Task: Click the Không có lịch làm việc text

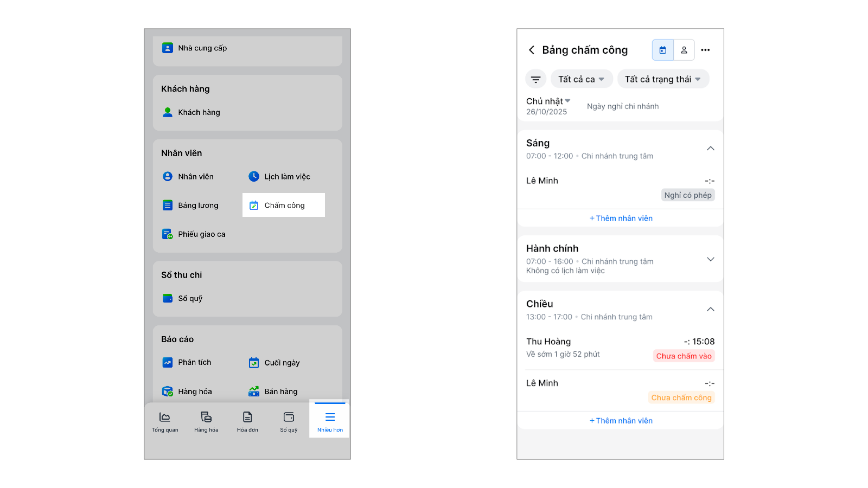Action: (x=565, y=271)
